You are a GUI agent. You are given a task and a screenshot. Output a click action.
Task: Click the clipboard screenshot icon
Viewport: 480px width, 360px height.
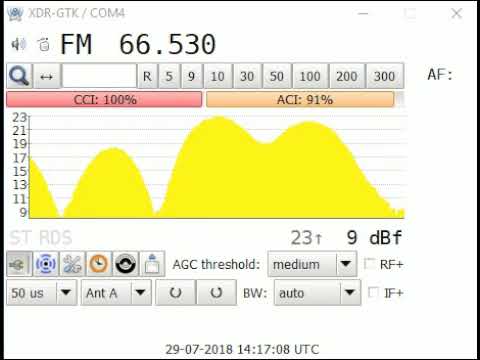pos(152,264)
